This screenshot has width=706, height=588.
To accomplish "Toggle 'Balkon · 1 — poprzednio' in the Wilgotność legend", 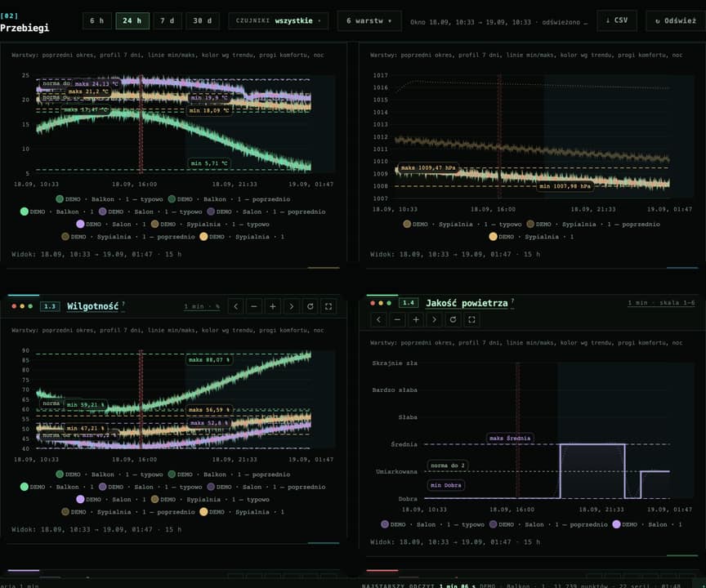I will click(229, 474).
